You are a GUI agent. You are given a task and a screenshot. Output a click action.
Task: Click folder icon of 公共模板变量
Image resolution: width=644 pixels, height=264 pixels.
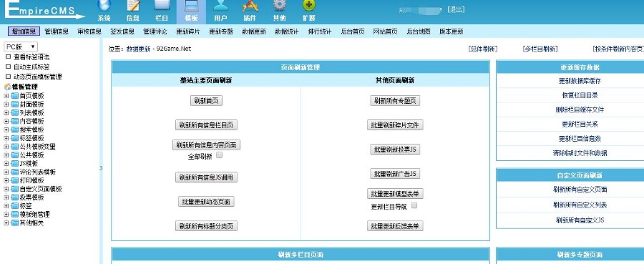pos(15,147)
